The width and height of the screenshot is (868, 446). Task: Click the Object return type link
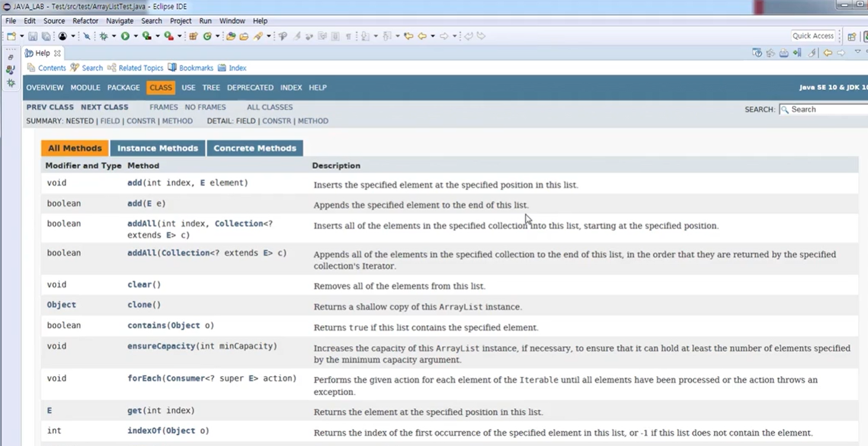(x=62, y=304)
